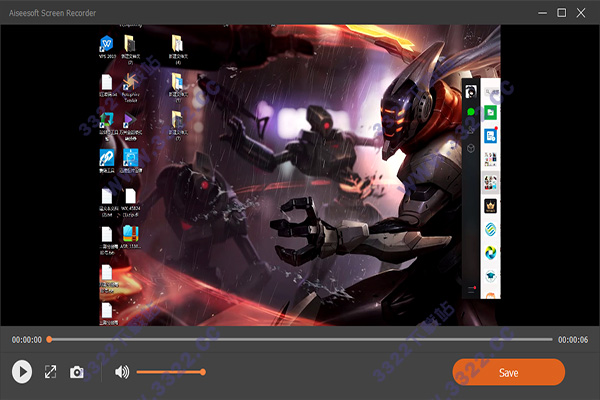Image resolution: width=600 pixels, height=400 pixels.
Task: Take a snapshot with the camera icon
Action: [x=77, y=372]
